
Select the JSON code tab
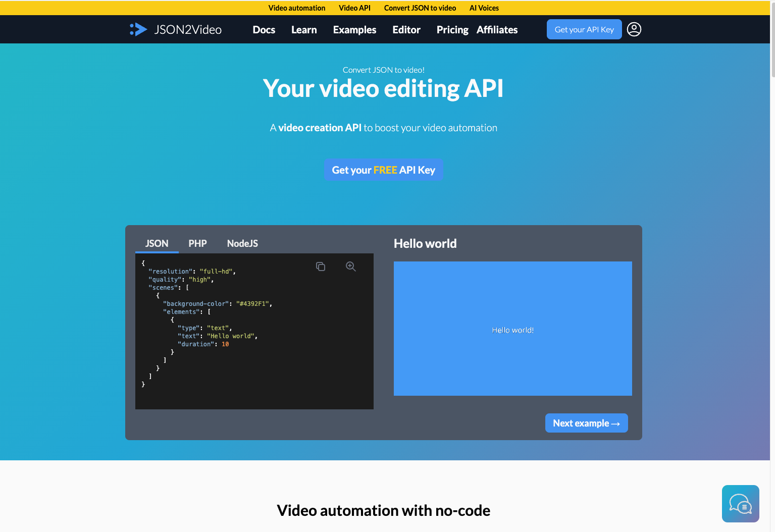tap(157, 243)
